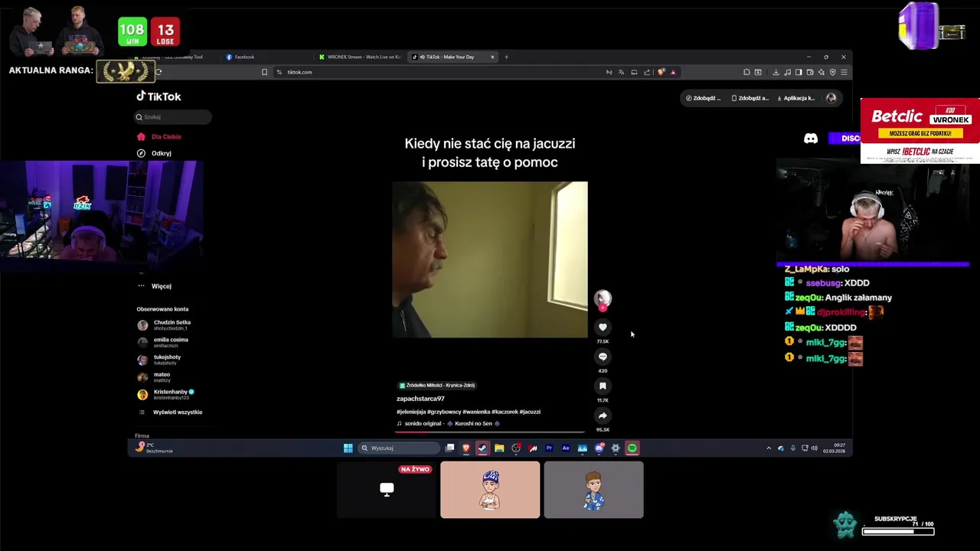Reload the page with refresh icon
This screenshot has height=551, width=980.
coord(158,72)
